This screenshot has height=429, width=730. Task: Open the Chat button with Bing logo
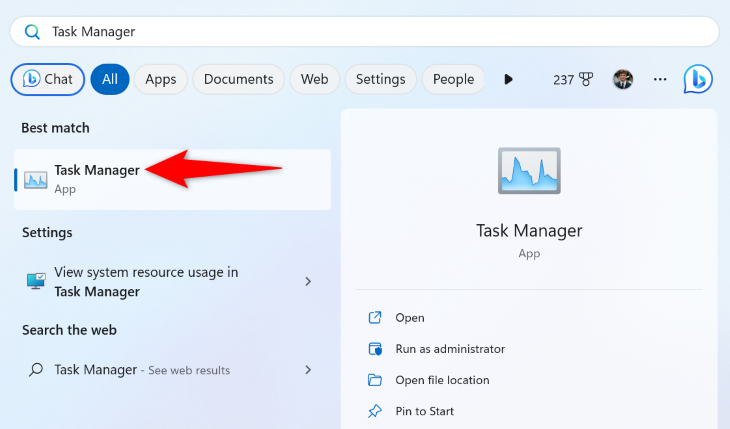[x=47, y=79]
